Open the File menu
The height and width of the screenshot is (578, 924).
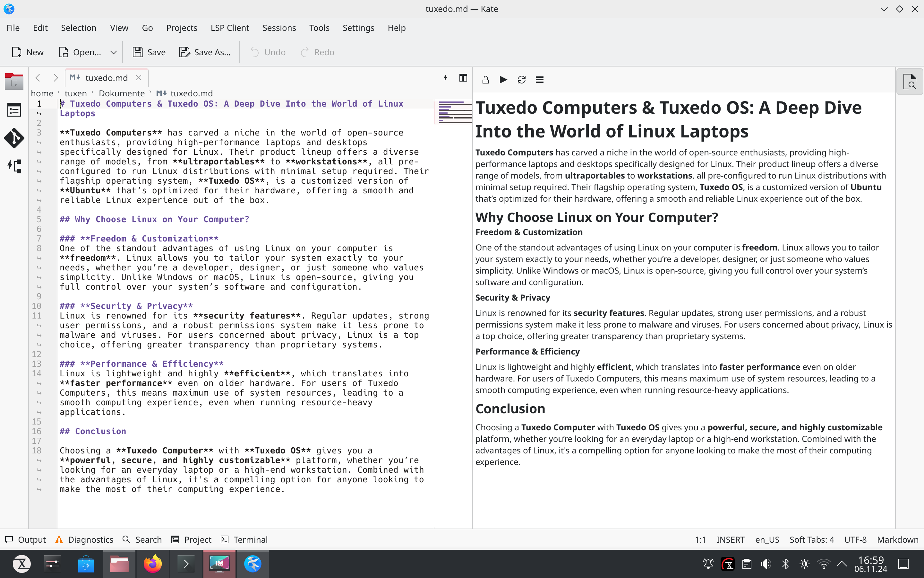point(13,28)
